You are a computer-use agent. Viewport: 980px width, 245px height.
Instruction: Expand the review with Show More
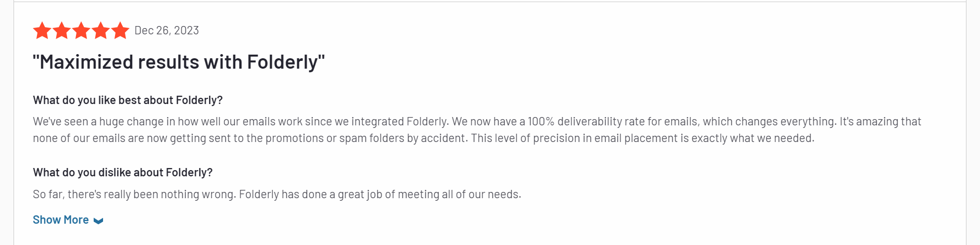coord(61,220)
